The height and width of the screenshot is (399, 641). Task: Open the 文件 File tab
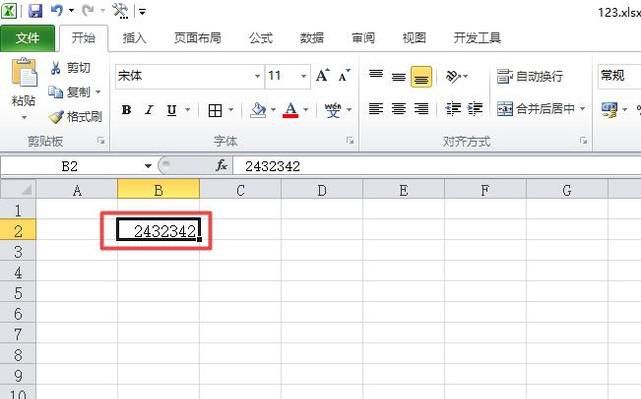pyautogui.click(x=27, y=38)
